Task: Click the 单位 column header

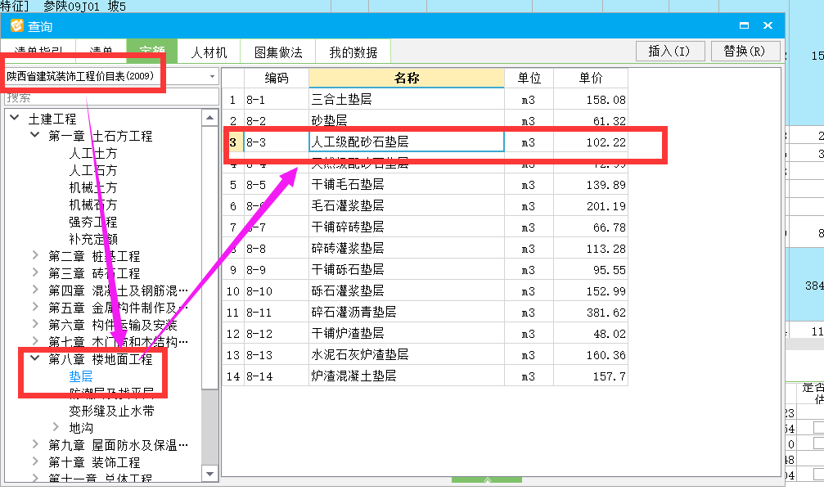Action: coord(529,78)
